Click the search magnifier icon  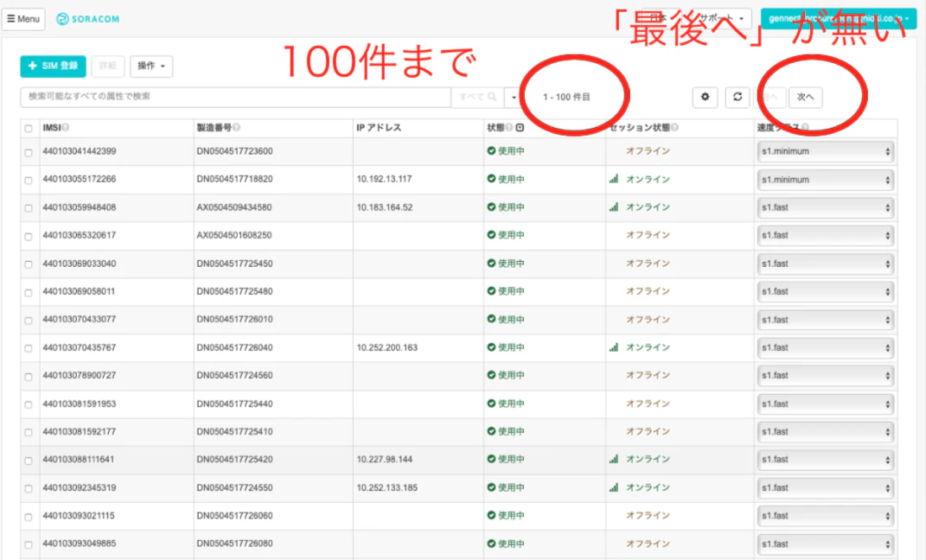coord(492,97)
